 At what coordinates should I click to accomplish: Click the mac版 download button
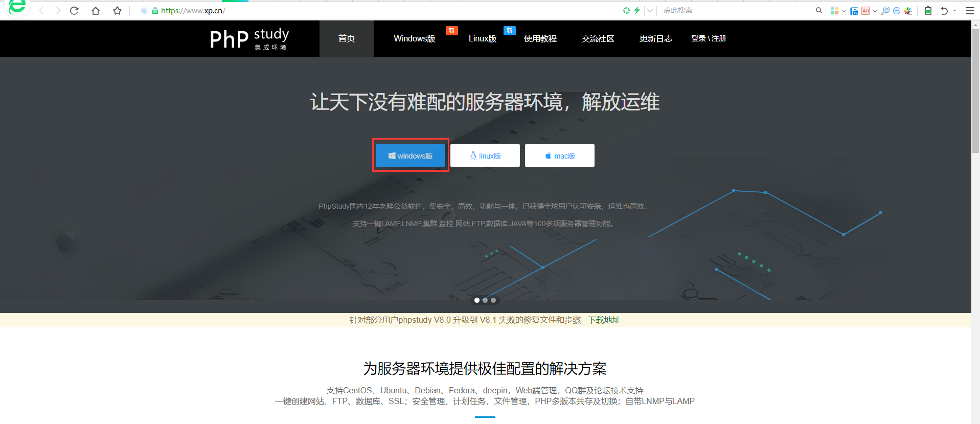[560, 155]
